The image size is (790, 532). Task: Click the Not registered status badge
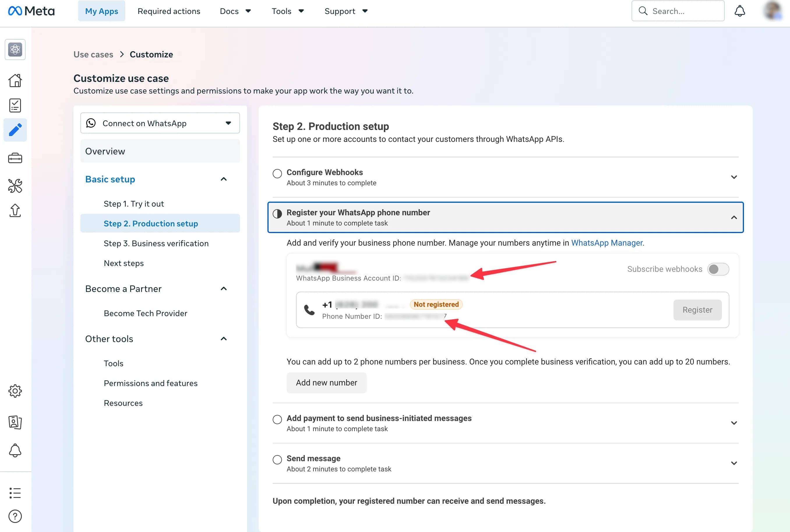tap(436, 304)
